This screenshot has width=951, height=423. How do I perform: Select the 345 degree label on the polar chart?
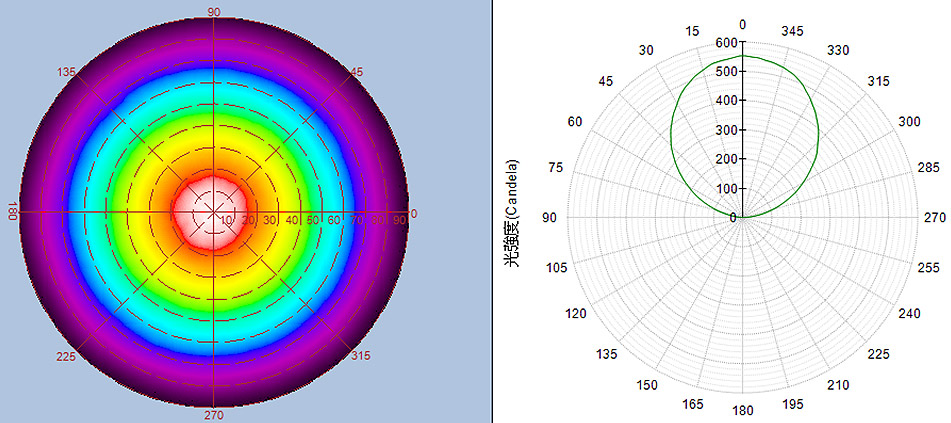point(792,32)
